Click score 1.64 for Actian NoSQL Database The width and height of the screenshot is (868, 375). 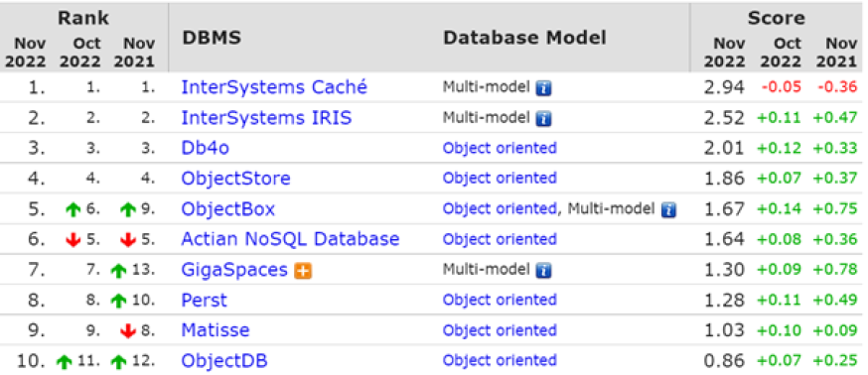point(724,239)
